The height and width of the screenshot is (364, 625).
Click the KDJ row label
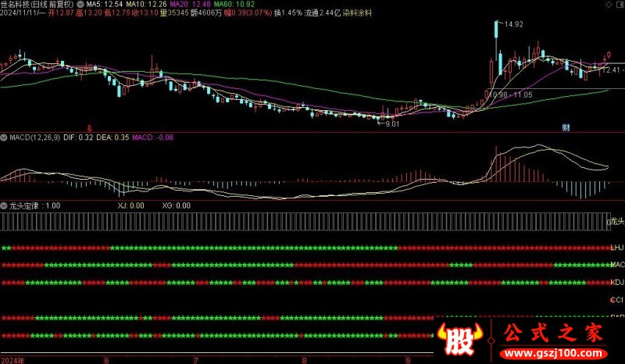click(x=617, y=283)
